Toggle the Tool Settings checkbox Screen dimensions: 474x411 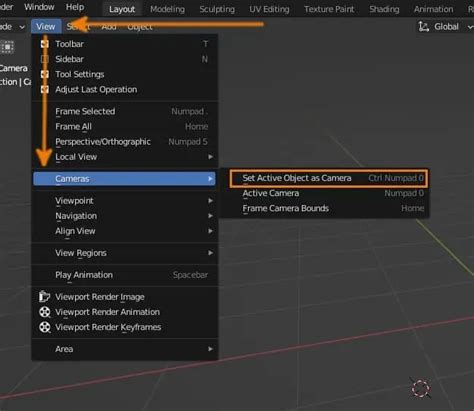pos(45,74)
